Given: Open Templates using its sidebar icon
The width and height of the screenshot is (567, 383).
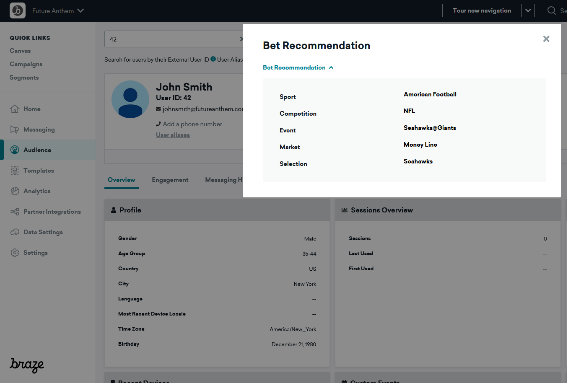Looking at the screenshot, I should pos(14,170).
